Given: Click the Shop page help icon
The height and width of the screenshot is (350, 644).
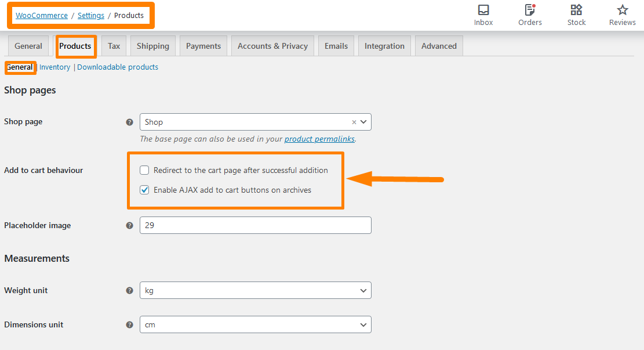Looking at the screenshot, I should [129, 122].
